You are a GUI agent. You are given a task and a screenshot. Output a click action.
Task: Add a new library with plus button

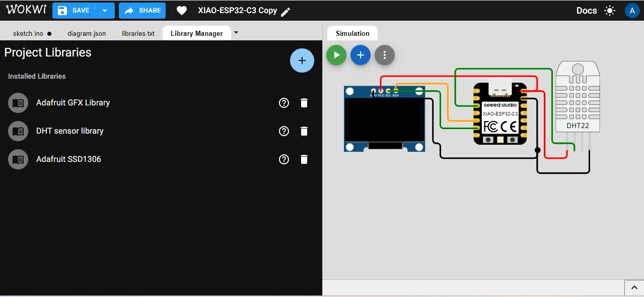pos(302,61)
